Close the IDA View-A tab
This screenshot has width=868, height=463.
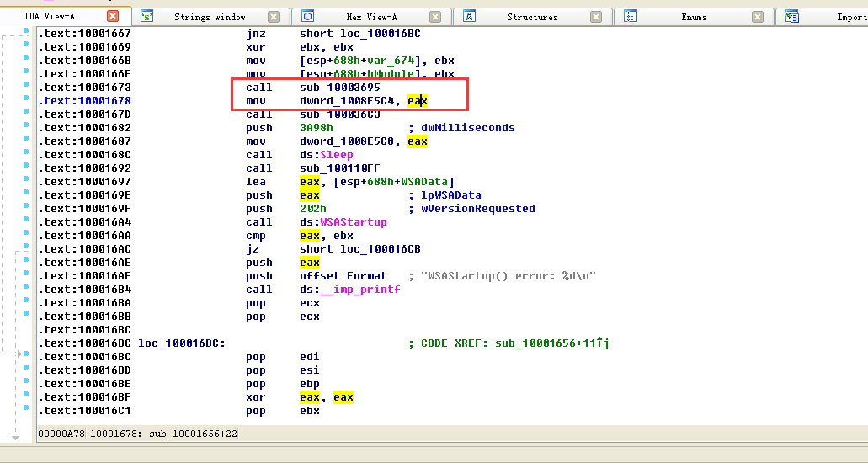(112, 16)
